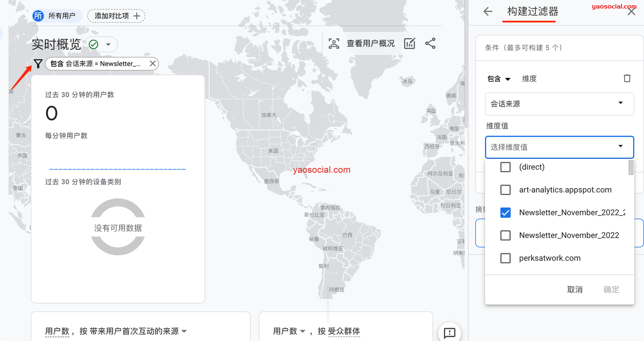Uncheck Newsletter_November_2022_2 checkbox
The height and width of the screenshot is (341, 644).
pos(505,213)
